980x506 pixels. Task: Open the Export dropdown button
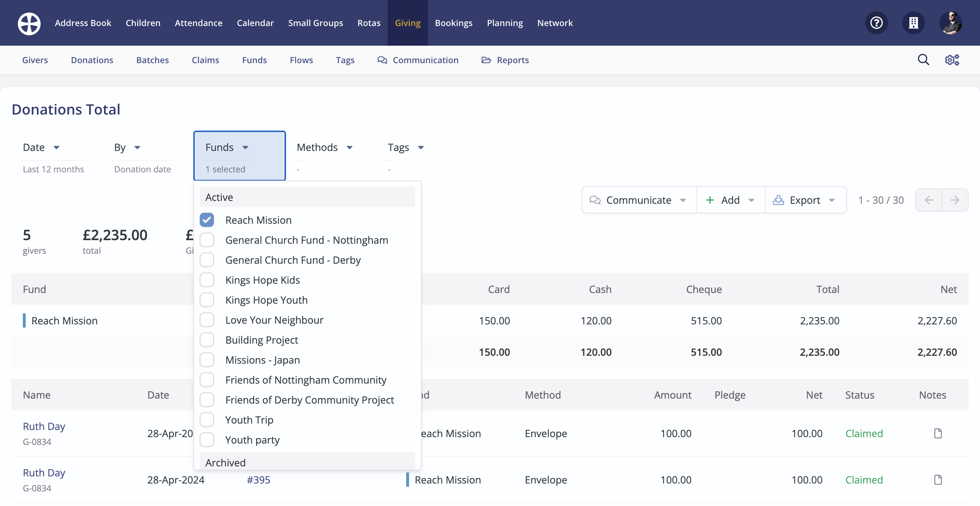(805, 200)
